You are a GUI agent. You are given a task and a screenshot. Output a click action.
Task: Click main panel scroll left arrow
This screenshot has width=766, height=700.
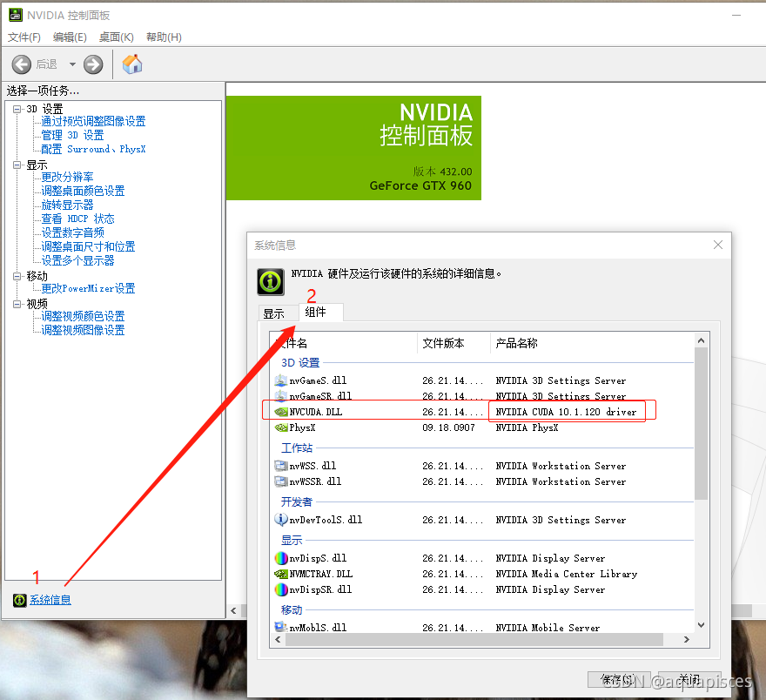233,610
